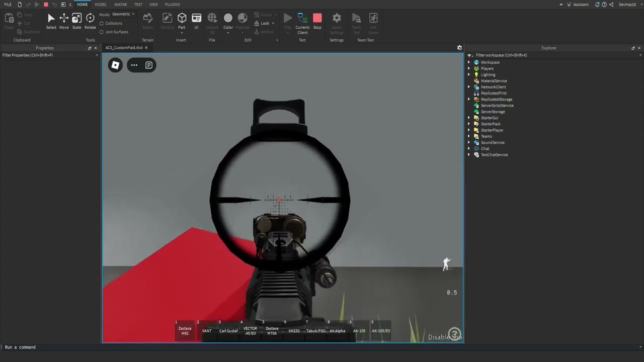Open the help question mark icon
This screenshot has height=362, width=644.
(604, 5)
